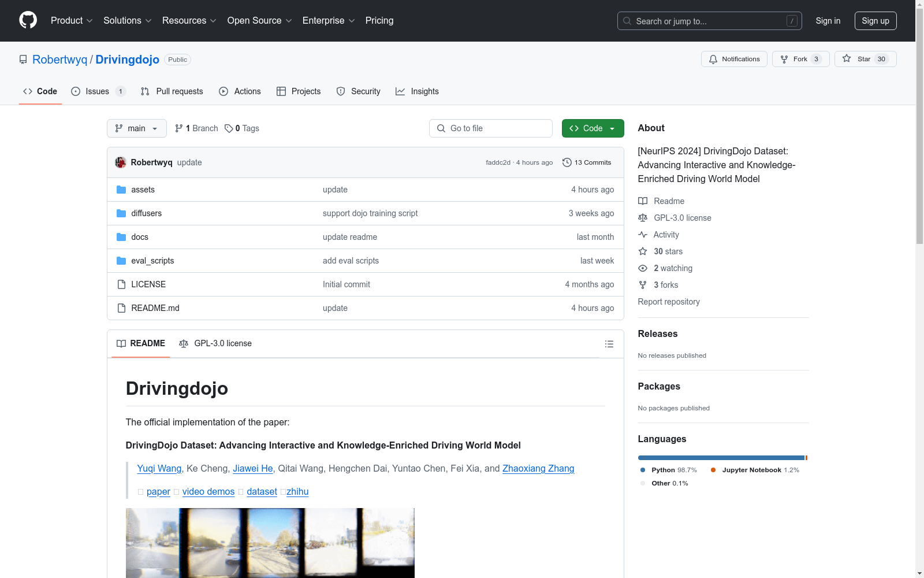Click magnifier icon in Go to file
Image resolution: width=924 pixels, height=578 pixels.
point(441,128)
